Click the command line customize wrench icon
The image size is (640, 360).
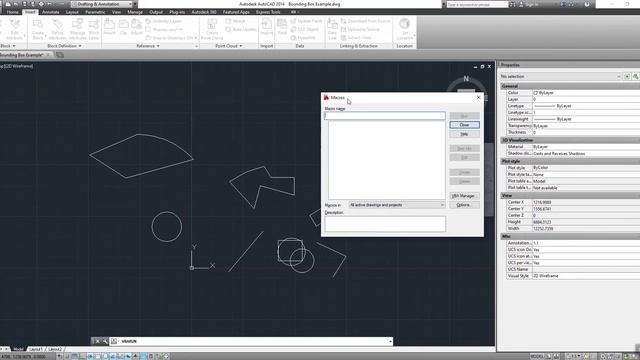[x=105, y=341]
